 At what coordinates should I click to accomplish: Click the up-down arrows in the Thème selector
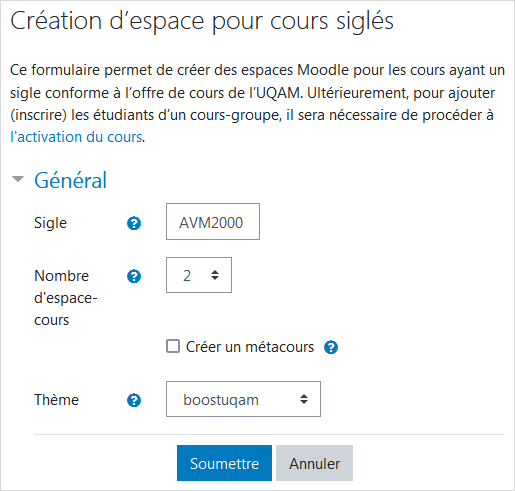304,399
